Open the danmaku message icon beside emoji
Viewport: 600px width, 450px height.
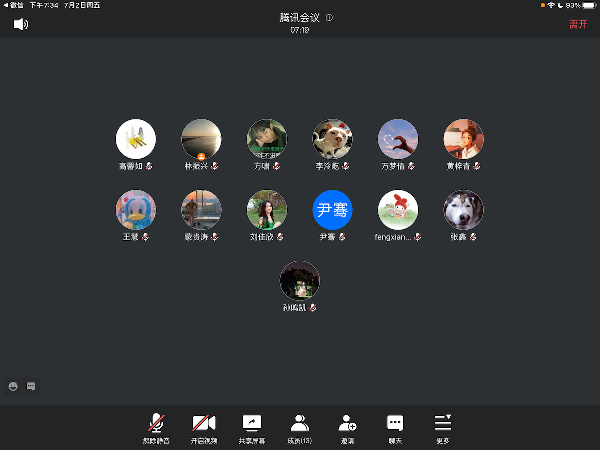pyautogui.click(x=31, y=385)
